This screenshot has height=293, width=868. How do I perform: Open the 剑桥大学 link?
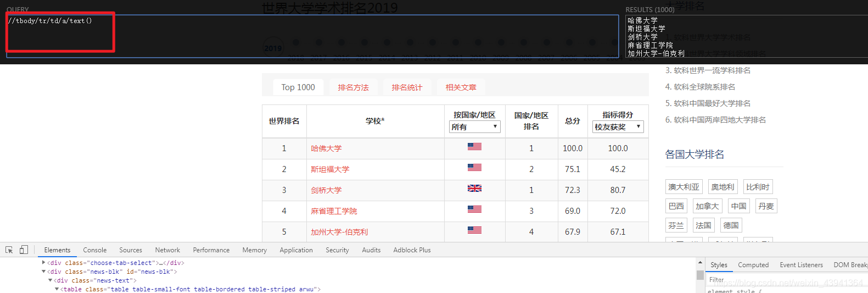pos(326,190)
